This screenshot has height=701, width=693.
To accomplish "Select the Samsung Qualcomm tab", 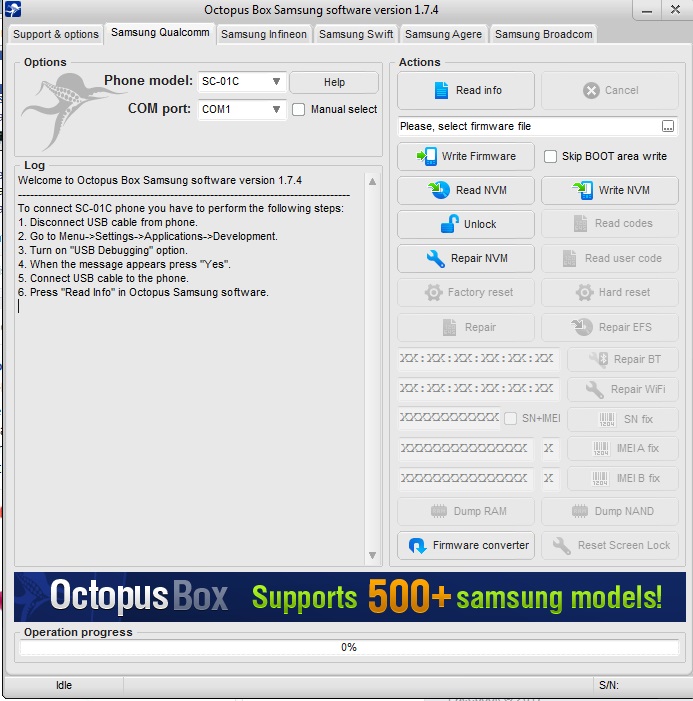I will coord(160,33).
